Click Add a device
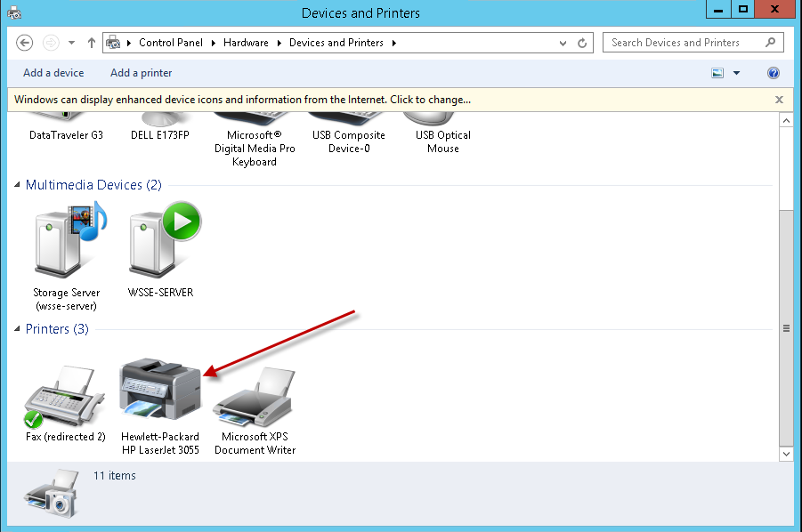The height and width of the screenshot is (532, 802). tap(53, 73)
